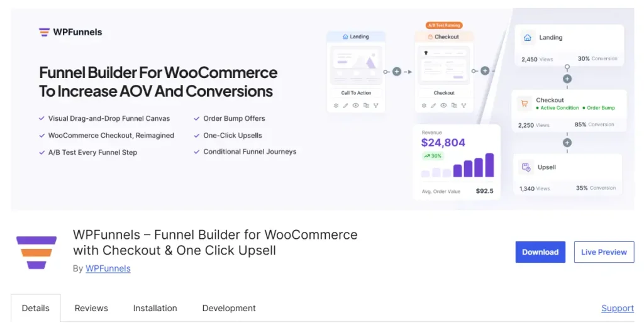Click the blue Download button
This screenshot has height=330, width=644.
[540, 252]
